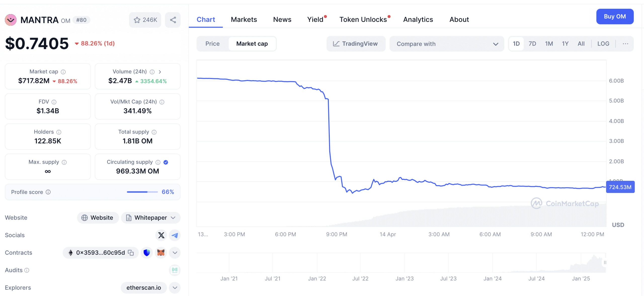Click the MANTRA coin logo
Image resolution: width=644 pixels, height=296 pixels.
coord(11,20)
